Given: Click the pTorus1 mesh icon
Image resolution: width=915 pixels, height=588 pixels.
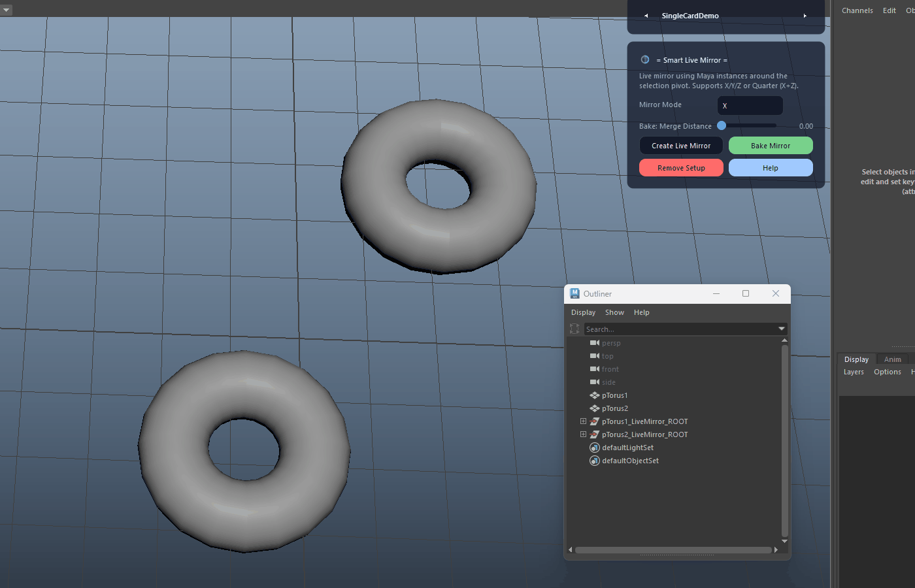Looking at the screenshot, I should pyautogui.click(x=595, y=395).
